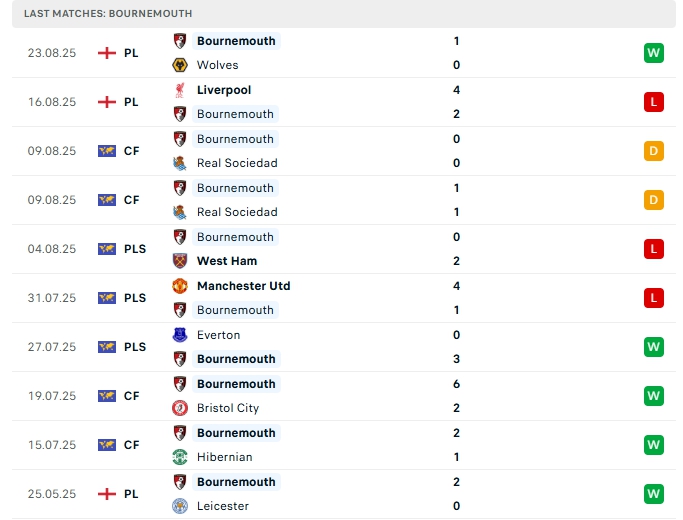
Task: Click D badge for 1-1 Real Sociedad match
Action: tap(654, 200)
